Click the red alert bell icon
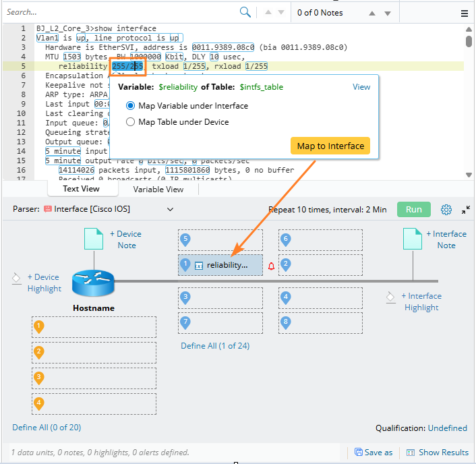 [272, 266]
